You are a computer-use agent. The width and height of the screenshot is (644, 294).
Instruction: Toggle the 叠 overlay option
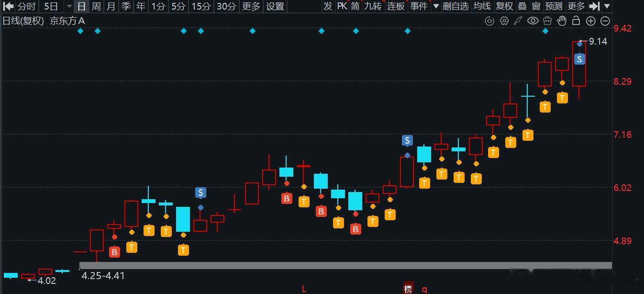click(522, 6)
